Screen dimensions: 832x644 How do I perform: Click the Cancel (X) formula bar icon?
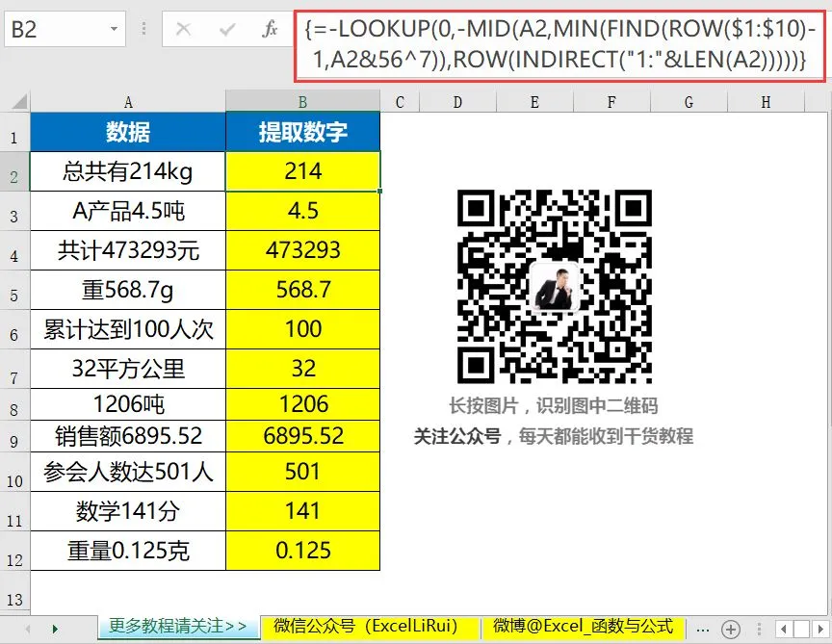pyautogui.click(x=184, y=29)
